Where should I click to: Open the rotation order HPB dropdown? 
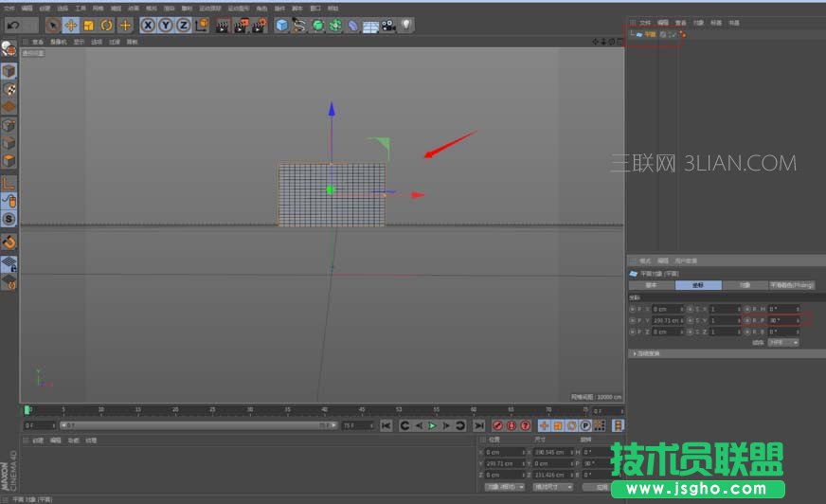pos(783,342)
